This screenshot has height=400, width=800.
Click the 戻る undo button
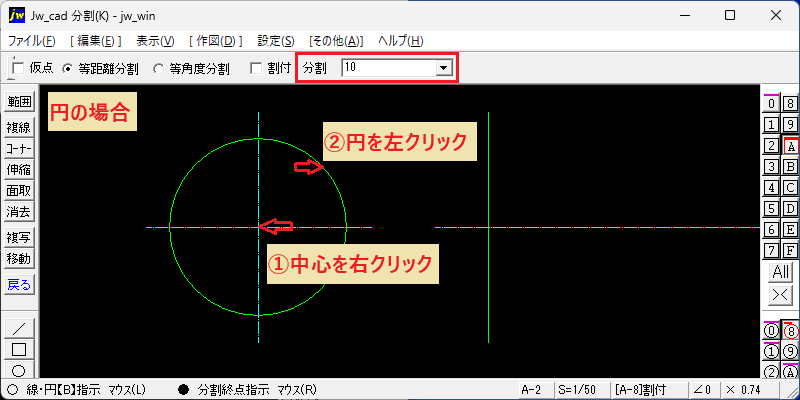click(x=19, y=285)
